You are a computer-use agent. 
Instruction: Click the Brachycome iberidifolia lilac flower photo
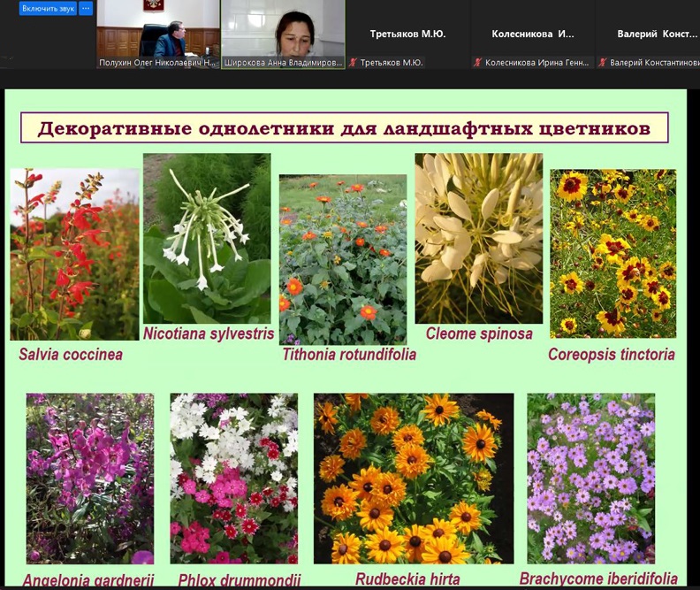click(x=590, y=479)
